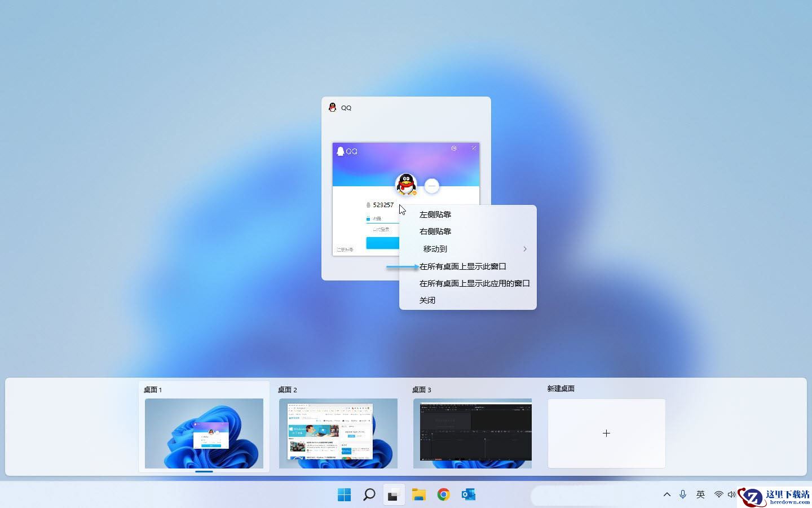Switch to 桌面 2 thumbnail

338,433
